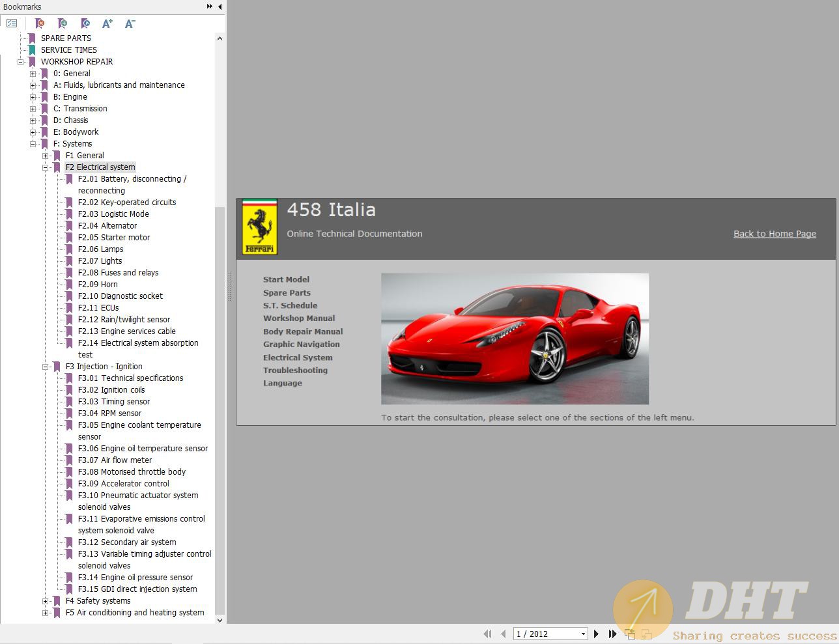This screenshot has width=839, height=644.
Task: Expand A: Fluids, lubricants and maintenance
Action: pyautogui.click(x=33, y=85)
